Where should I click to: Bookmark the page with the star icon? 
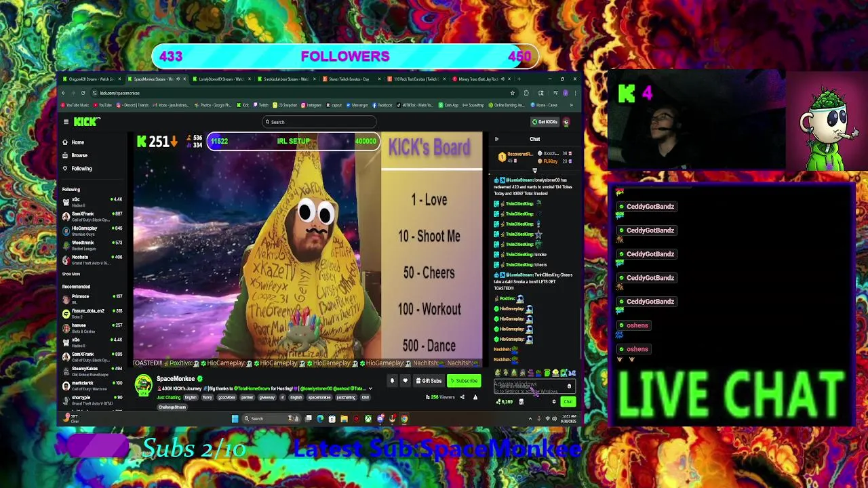512,93
